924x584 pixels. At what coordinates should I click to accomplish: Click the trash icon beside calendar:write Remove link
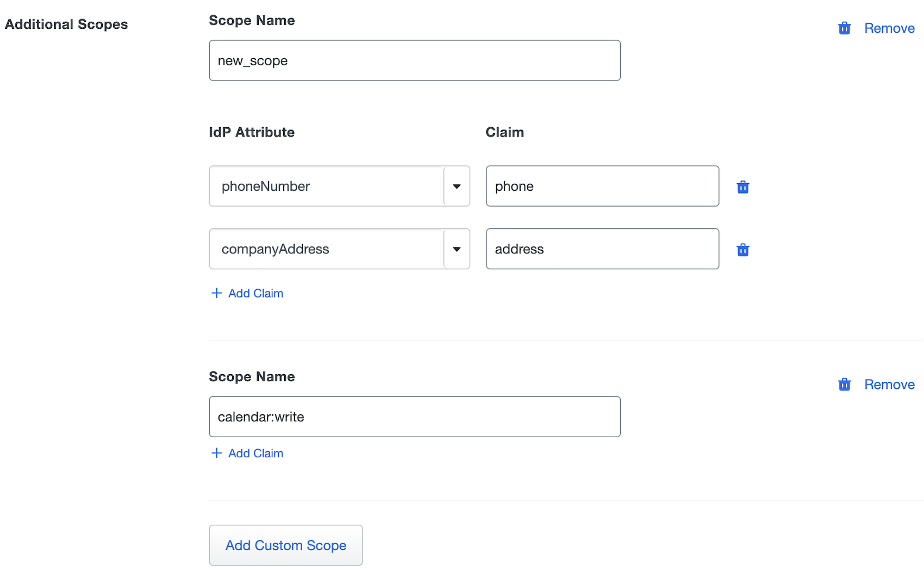point(844,384)
